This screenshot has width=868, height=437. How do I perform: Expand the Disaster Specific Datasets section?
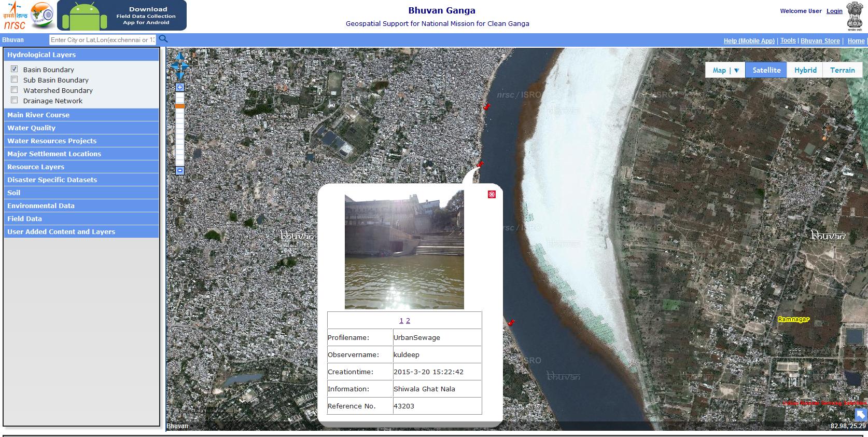(x=81, y=180)
